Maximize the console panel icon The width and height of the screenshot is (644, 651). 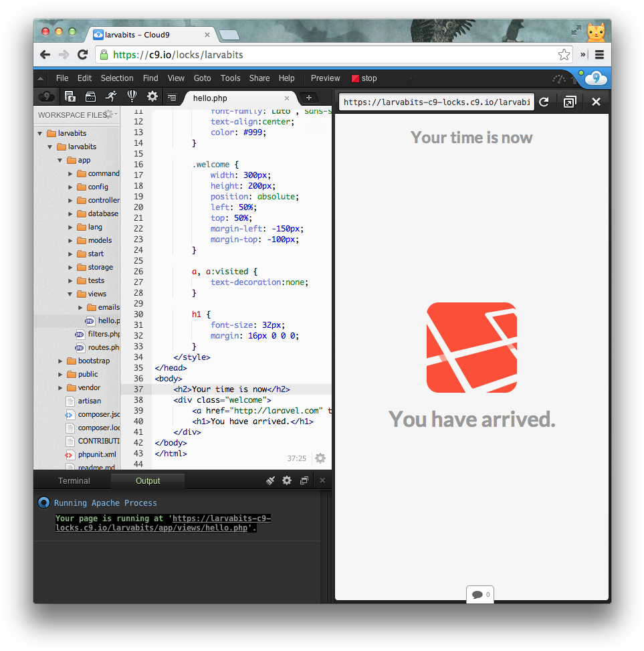point(304,480)
